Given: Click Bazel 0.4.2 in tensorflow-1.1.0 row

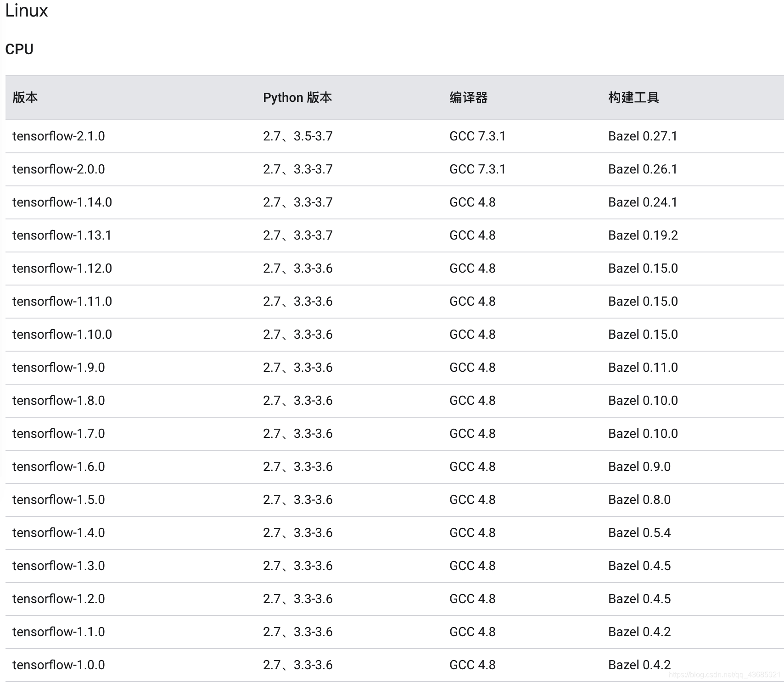Looking at the screenshot, I should click(x=639, y=632).
